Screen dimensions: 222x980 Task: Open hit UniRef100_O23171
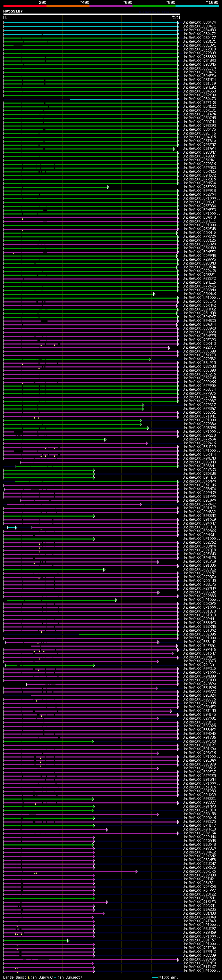[199, 41]
